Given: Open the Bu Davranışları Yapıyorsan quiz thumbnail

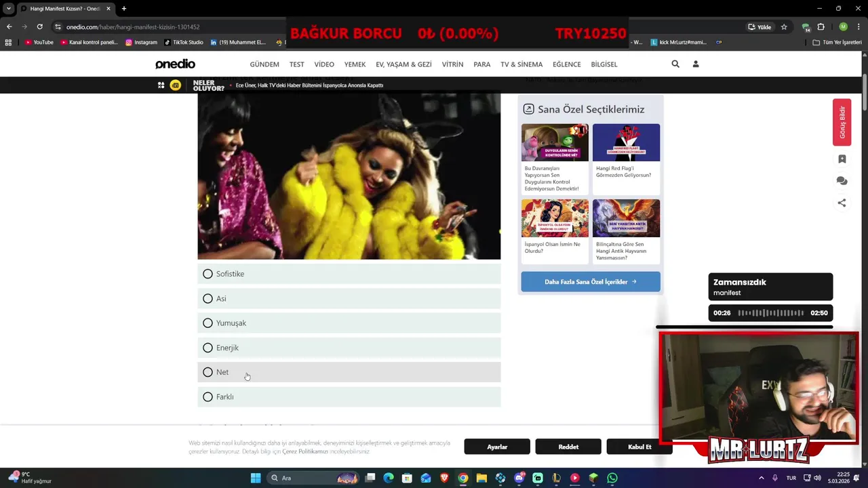Looking at the screenshot, I should tap(555, 142).
